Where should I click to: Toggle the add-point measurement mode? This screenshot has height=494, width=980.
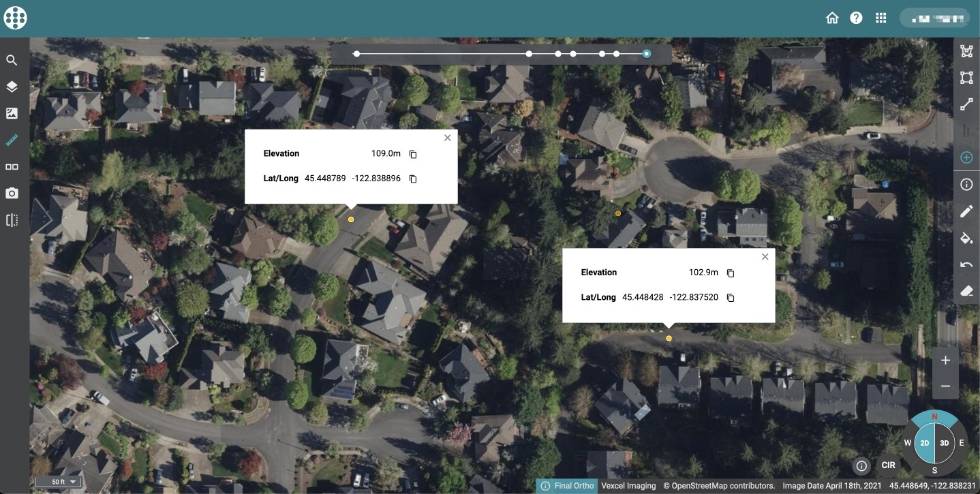pyautogui.click(x=966, y=157)
